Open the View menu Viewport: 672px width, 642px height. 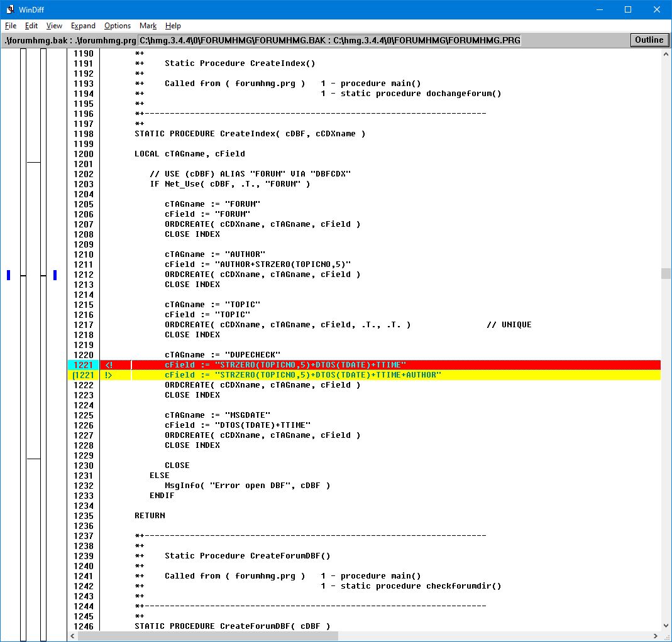(x=55, y=26)
